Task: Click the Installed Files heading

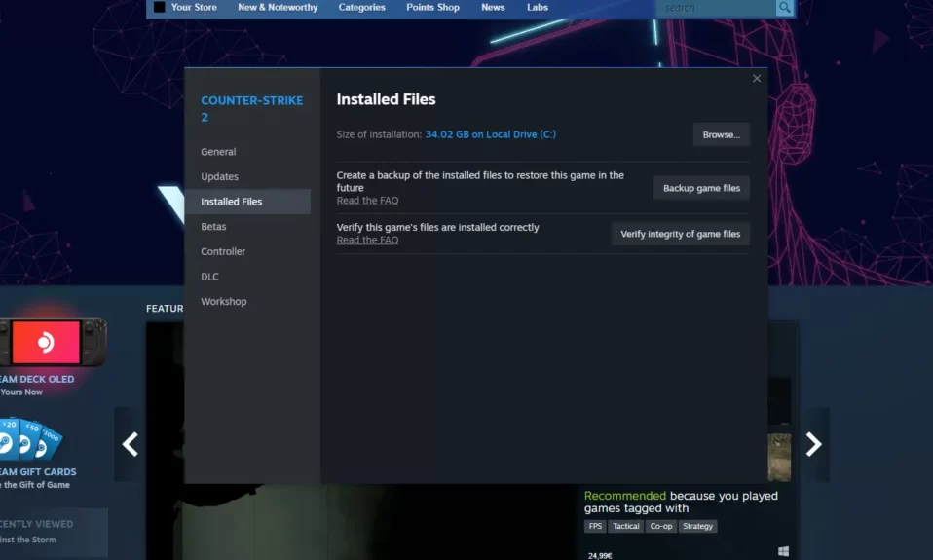Action: (386, 99)
